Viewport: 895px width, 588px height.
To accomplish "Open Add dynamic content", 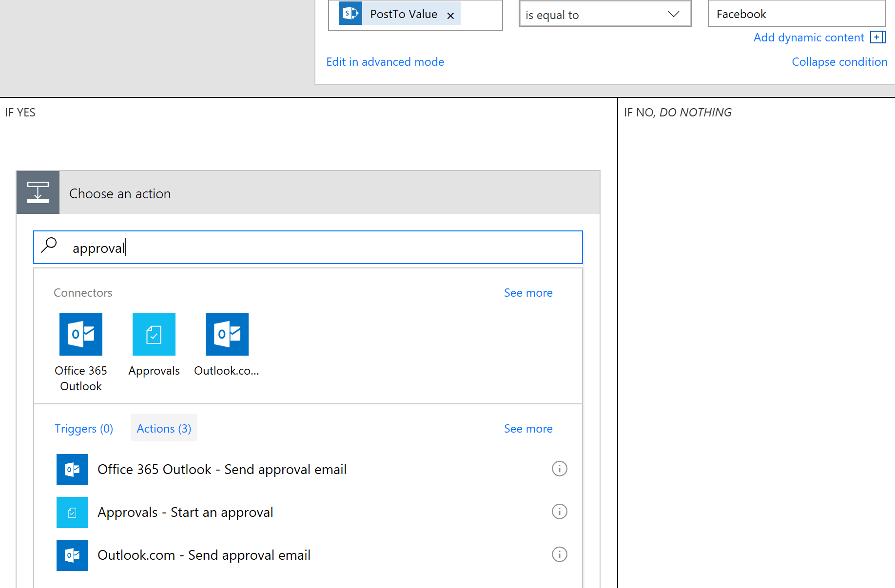I will pyautogui.click(x=808, y=37).
